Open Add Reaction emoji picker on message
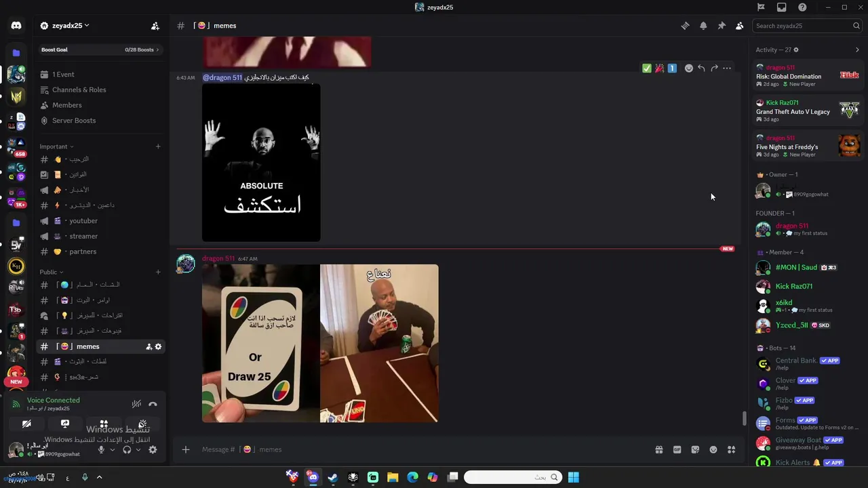 688,68
